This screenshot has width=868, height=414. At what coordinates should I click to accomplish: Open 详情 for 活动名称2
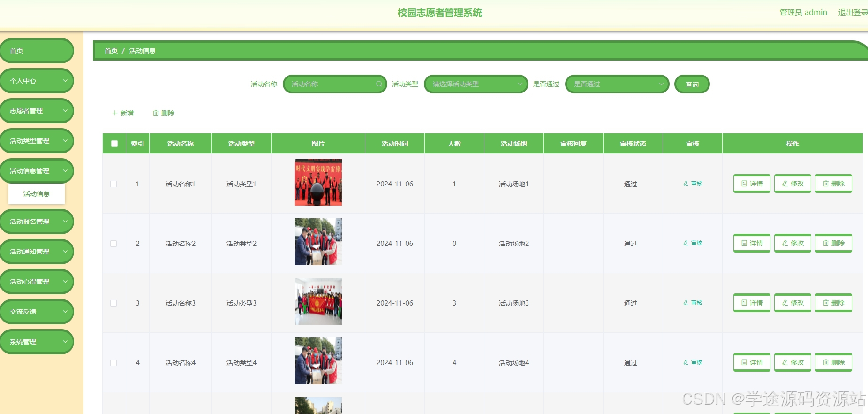pos(752,243)
